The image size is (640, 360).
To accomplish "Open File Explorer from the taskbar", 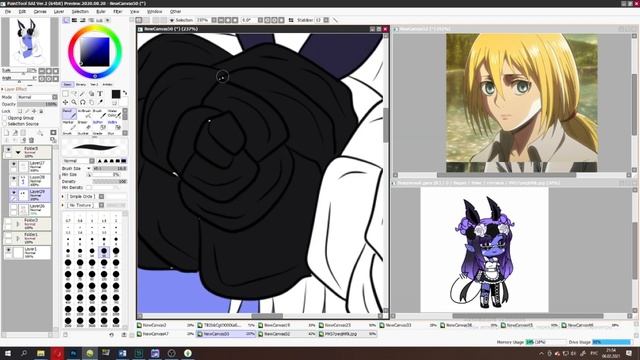I will click(x=40, y=353).
